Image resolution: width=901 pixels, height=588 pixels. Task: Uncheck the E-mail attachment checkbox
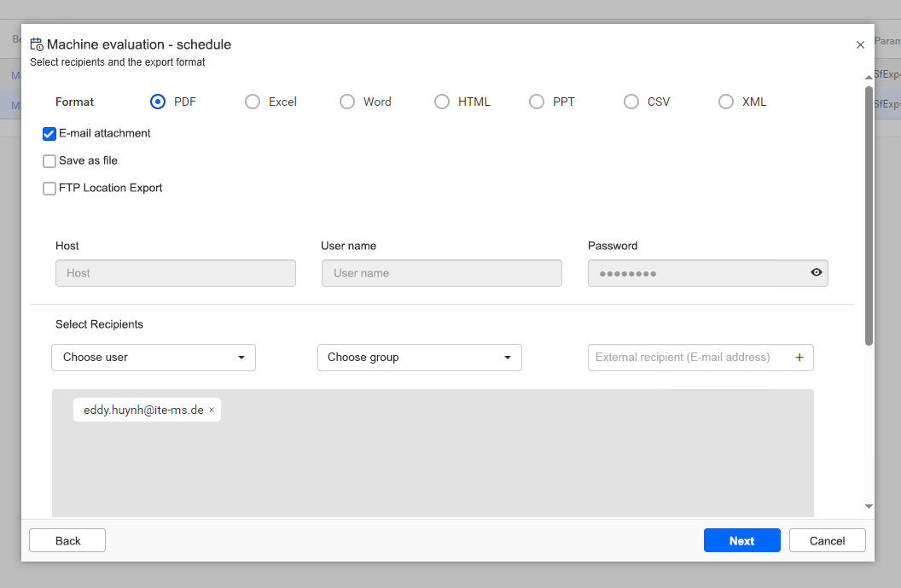(x=49, y=134)
